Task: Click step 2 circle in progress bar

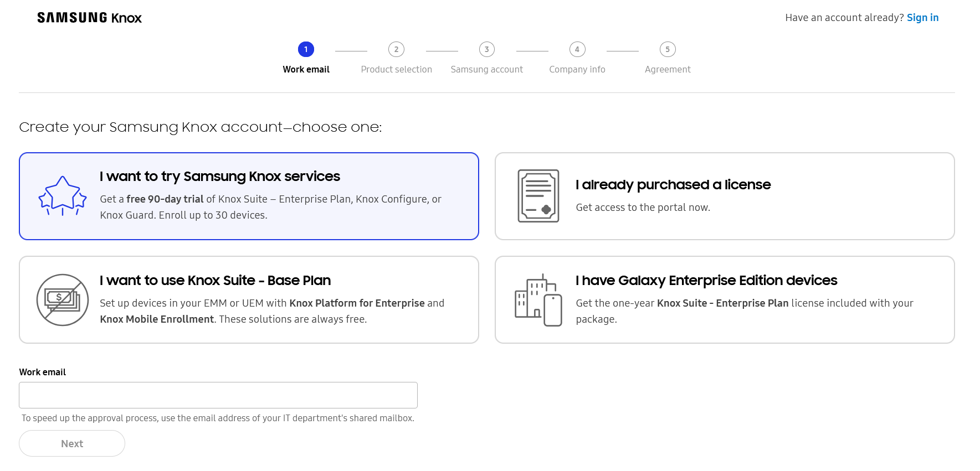Action: click(x=396, y=49)
